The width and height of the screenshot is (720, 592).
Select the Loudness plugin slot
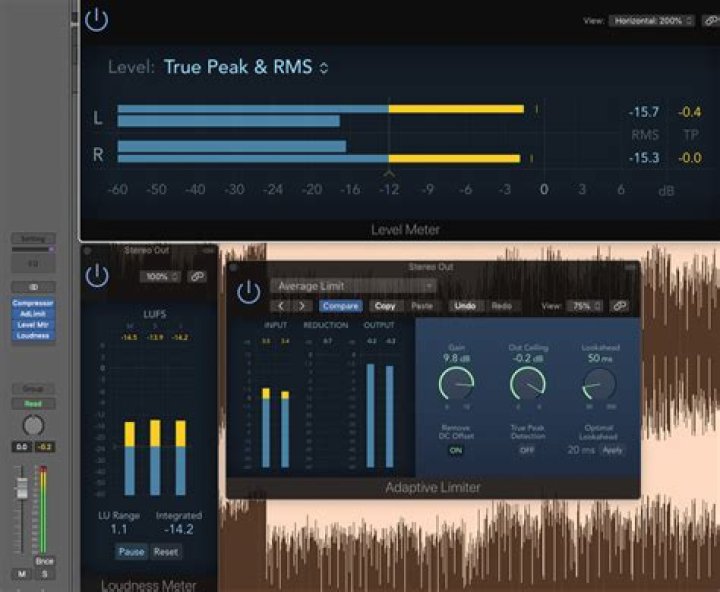[x=33, y=336]
